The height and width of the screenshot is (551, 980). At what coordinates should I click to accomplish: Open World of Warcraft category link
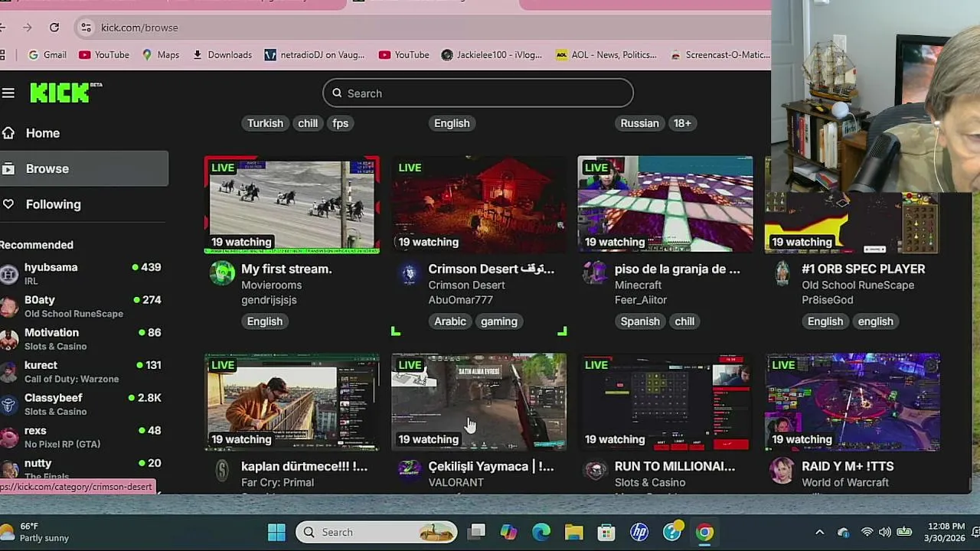pos(845,482)
